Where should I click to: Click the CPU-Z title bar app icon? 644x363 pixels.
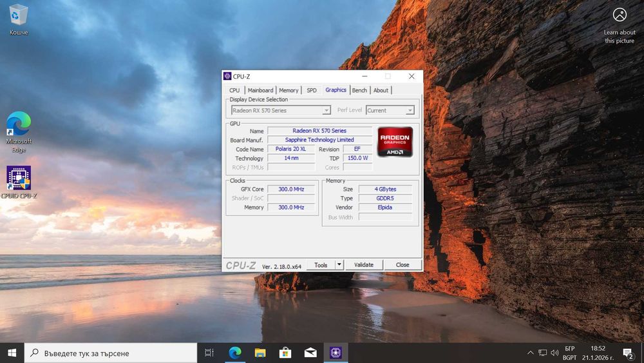(227, 76)
